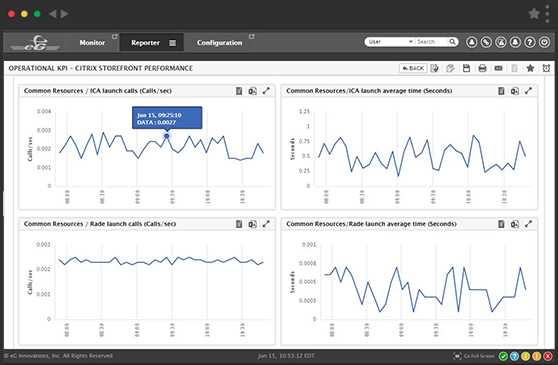The width and height of the screenshot is (558, 365).
Task: Click the browser forward arrow
Action: (64, 14)
